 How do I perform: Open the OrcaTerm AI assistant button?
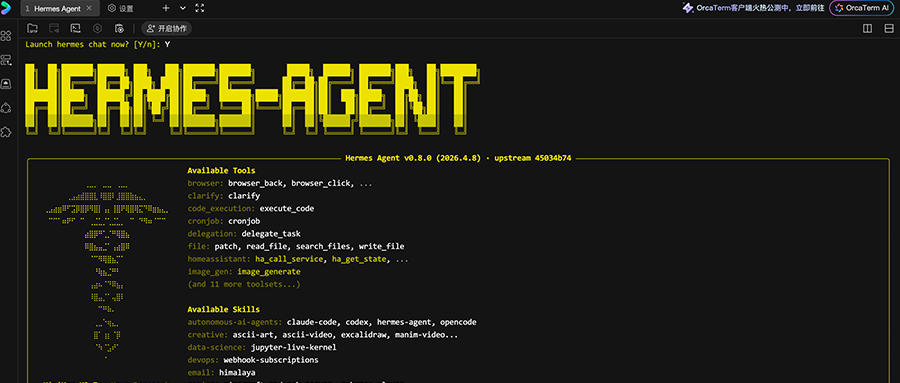[x=861, y=8]
